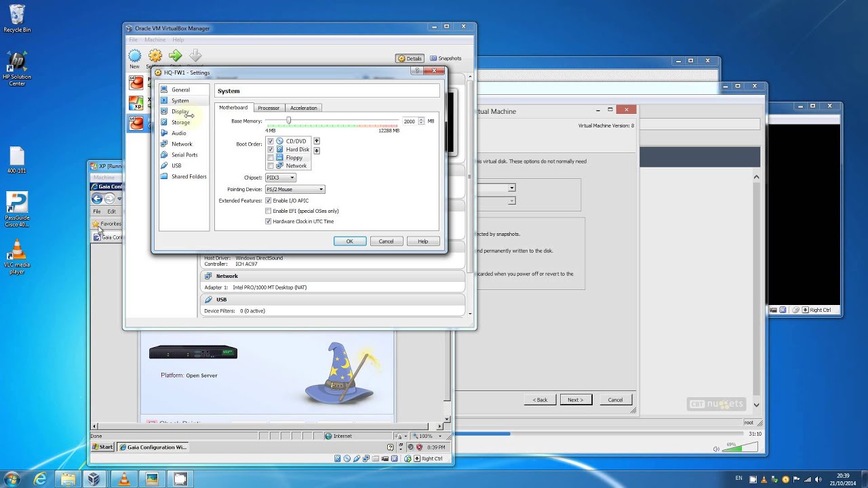Open the VirtualBox Manager Help menu
The width and height of the screenshot is (868, 488).
coord(178,40)
